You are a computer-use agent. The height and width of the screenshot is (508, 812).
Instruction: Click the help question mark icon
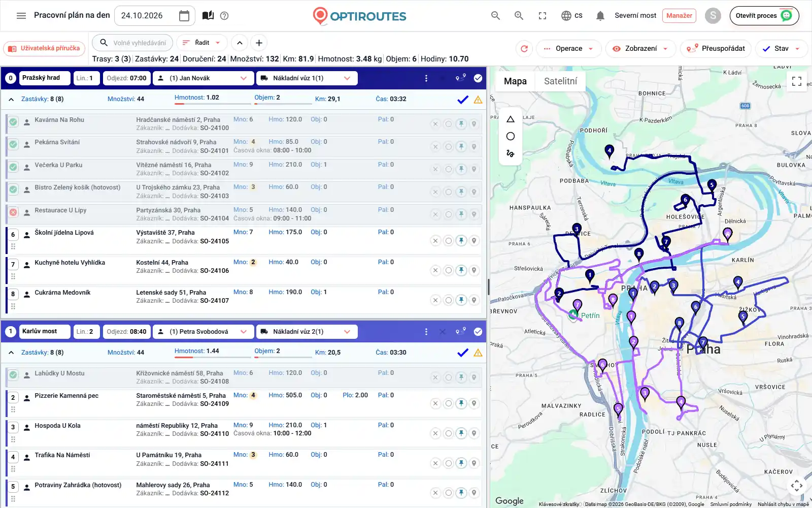click(x=224, y=16)
